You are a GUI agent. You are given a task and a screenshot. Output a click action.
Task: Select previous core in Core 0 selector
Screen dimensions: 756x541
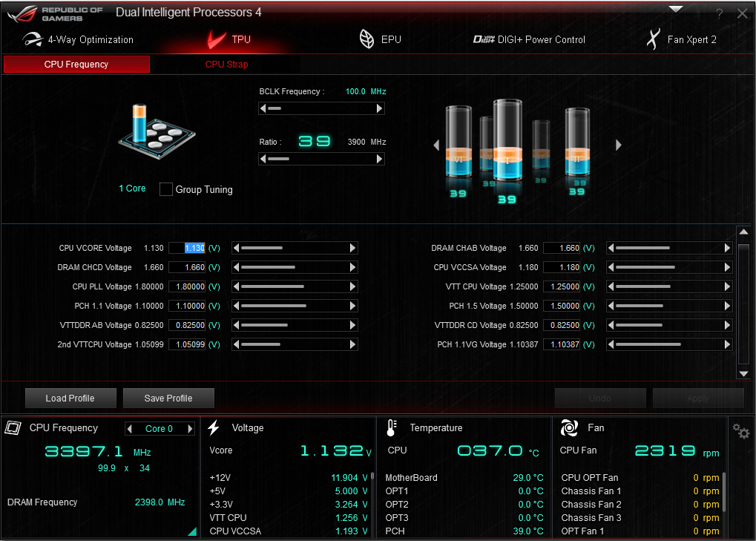[130, 429]
